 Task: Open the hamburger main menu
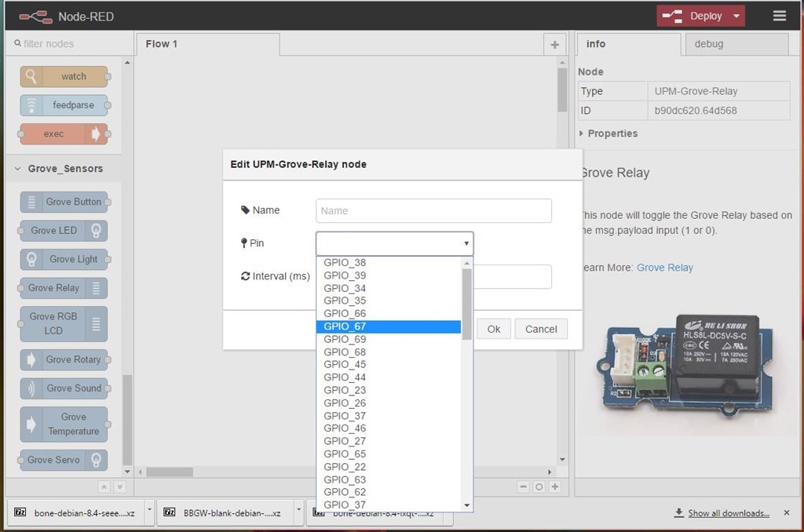pyautogui.click(x=779, y=16)
